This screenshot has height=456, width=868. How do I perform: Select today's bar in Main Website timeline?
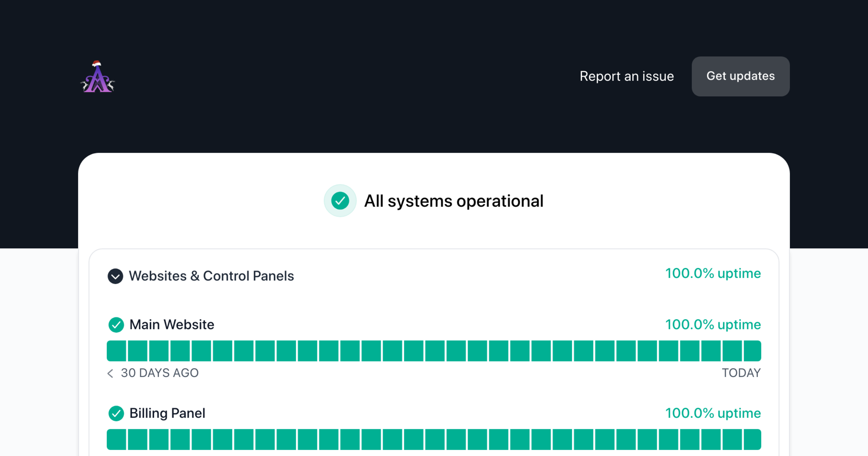[x=752, y=351]
